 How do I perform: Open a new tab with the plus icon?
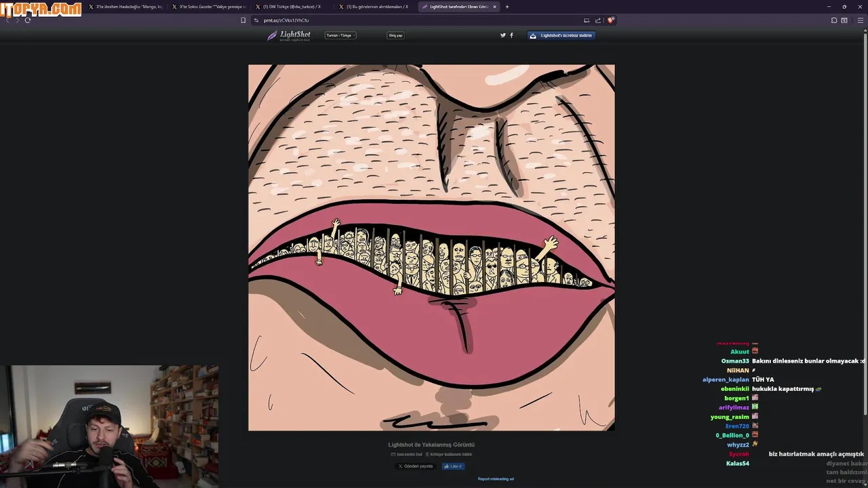point(507,7)
